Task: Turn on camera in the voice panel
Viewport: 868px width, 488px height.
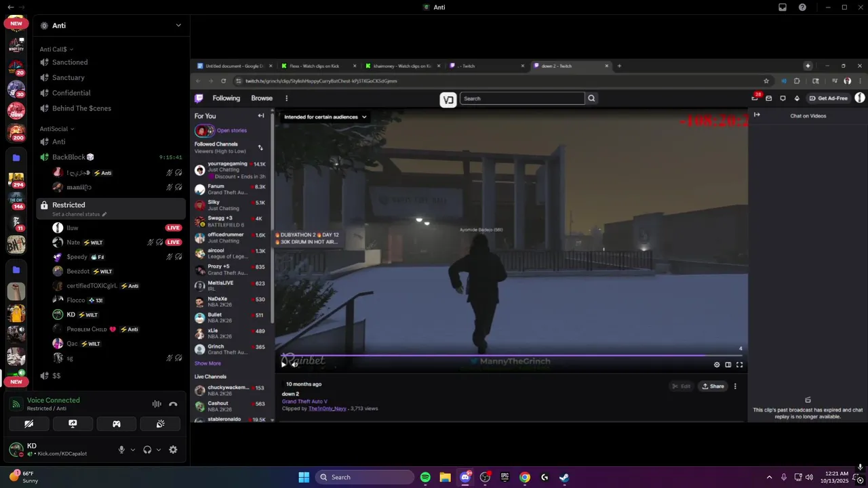Action: click(x=28, y=424)
